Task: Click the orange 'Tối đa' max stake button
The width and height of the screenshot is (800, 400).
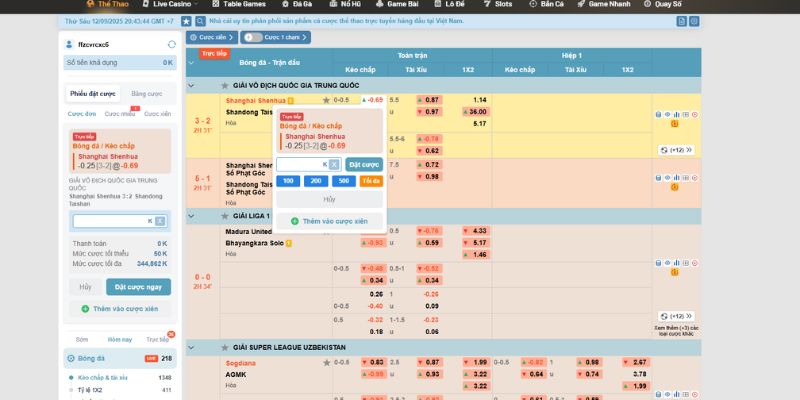Action: (x=370, y=181)
